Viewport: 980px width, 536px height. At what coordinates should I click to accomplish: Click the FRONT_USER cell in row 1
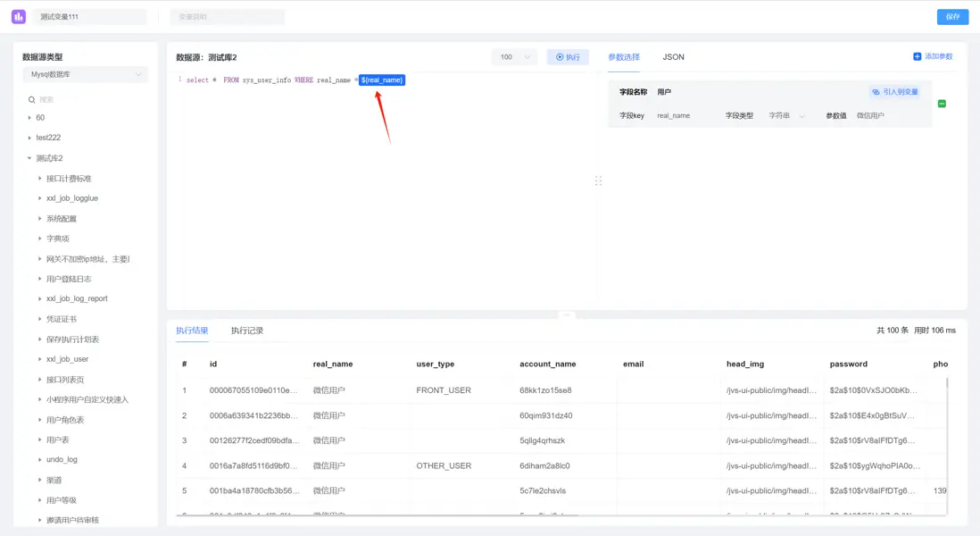pos(443,390)
